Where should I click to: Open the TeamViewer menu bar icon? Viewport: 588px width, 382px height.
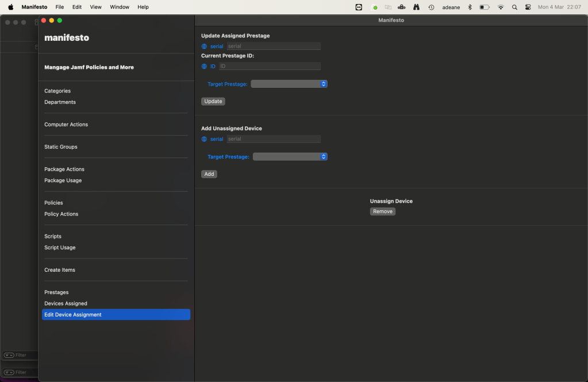(x=359, y=7)
